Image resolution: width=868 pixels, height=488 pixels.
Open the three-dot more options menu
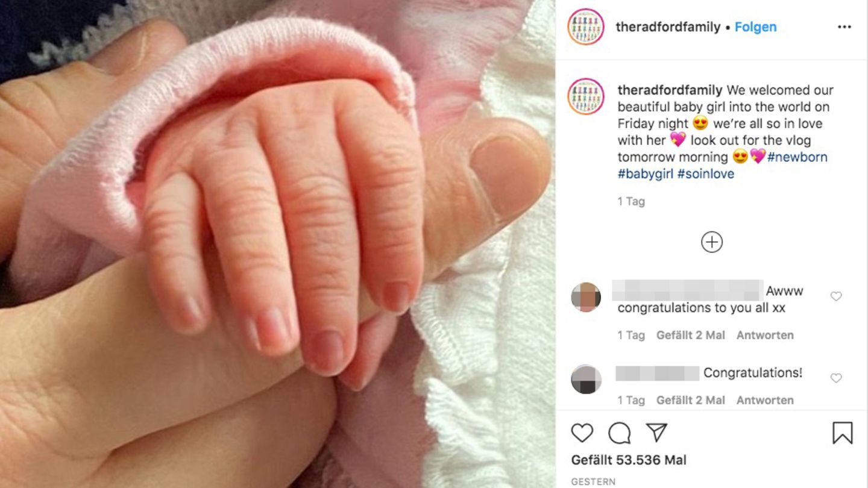pos(844,27)
